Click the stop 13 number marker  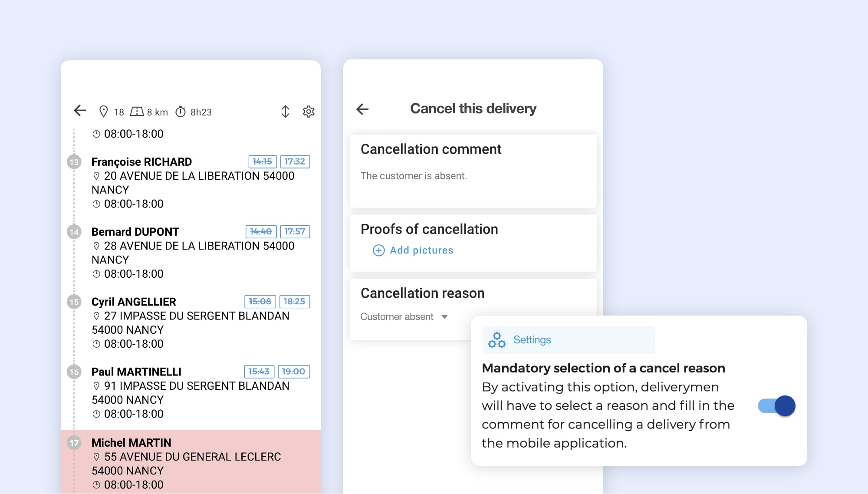[74, 162]
